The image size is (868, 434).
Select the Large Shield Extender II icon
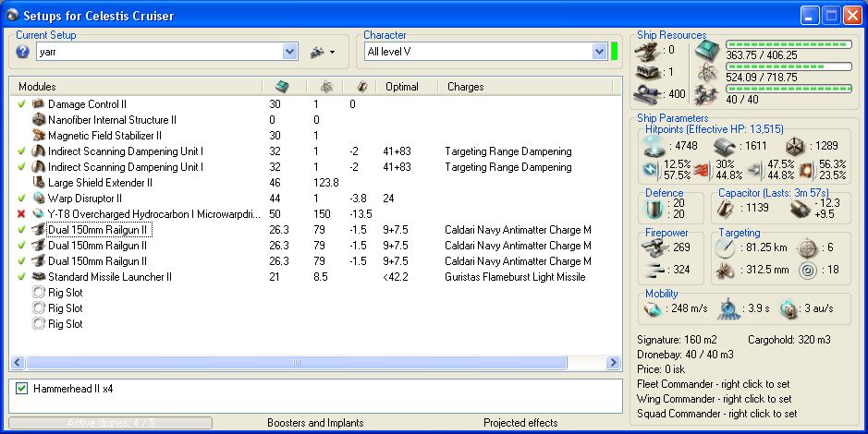click(x=39, y=183)
